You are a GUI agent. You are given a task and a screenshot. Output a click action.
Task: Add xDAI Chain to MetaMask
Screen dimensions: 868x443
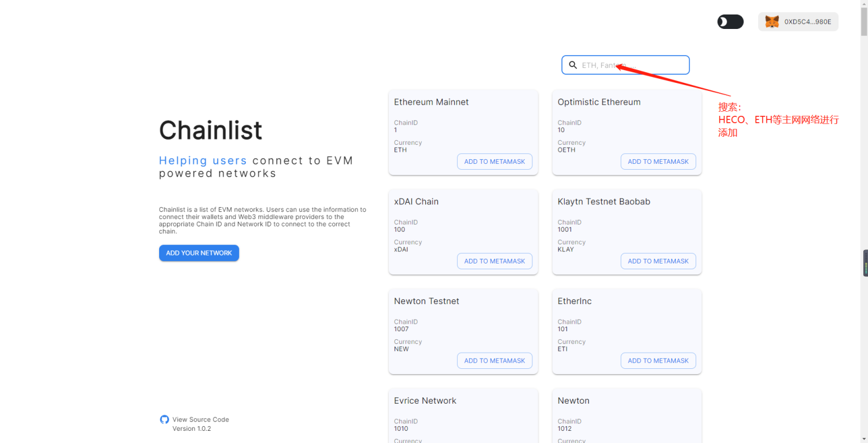pos(494,261)
